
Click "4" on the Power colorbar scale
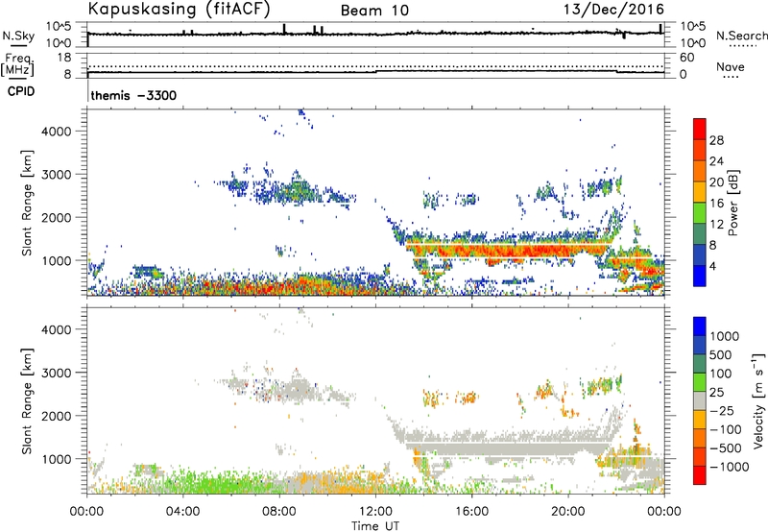point(713,266)
